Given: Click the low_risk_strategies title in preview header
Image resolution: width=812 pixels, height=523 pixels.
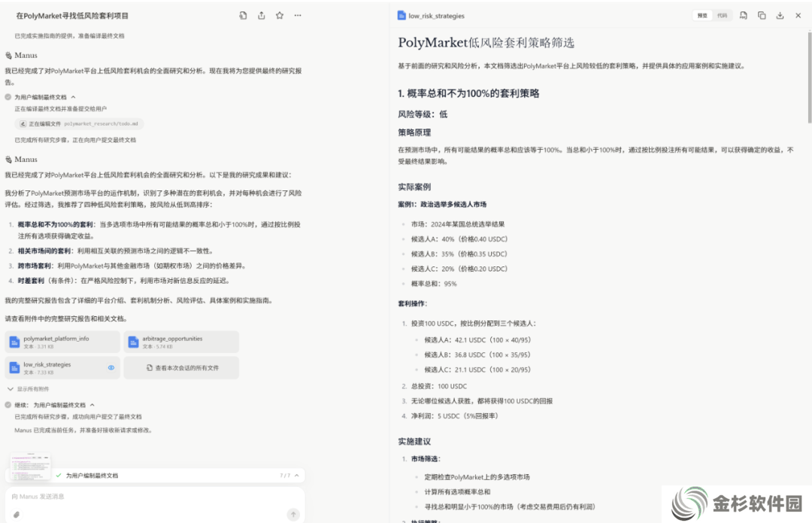Looking at the screenshot, I should [437, 16].
